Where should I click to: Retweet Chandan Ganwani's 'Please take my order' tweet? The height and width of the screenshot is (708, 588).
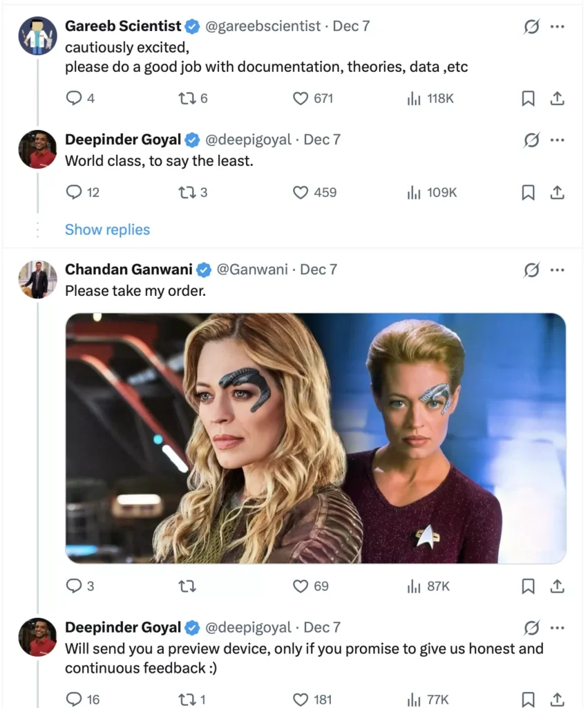pos(187,586)
